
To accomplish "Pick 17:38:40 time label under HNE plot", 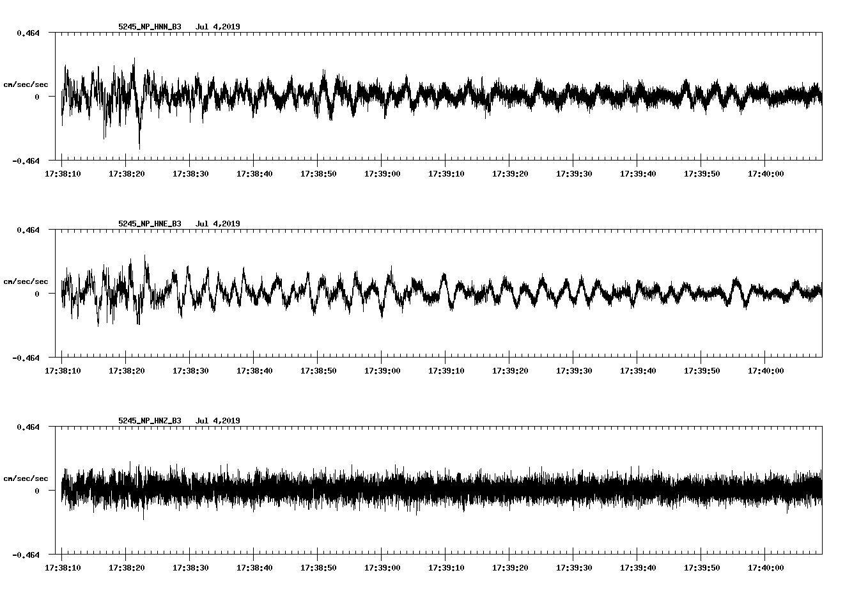I will pyautogui.click(x=254, y=370).
